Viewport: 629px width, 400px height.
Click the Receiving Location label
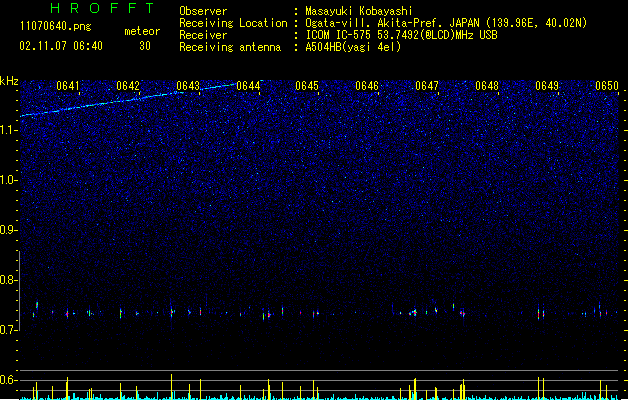click(x=233, y=23)
